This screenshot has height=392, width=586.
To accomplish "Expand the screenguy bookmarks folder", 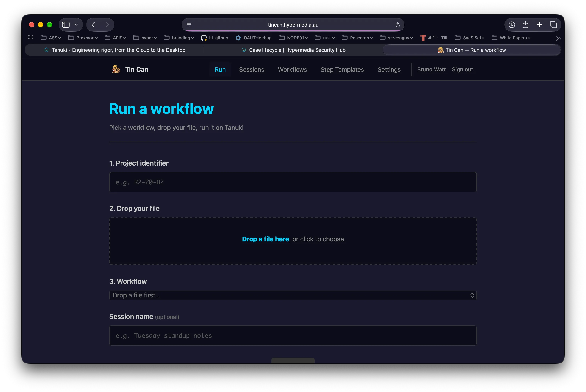I will [x=396, y=38].
